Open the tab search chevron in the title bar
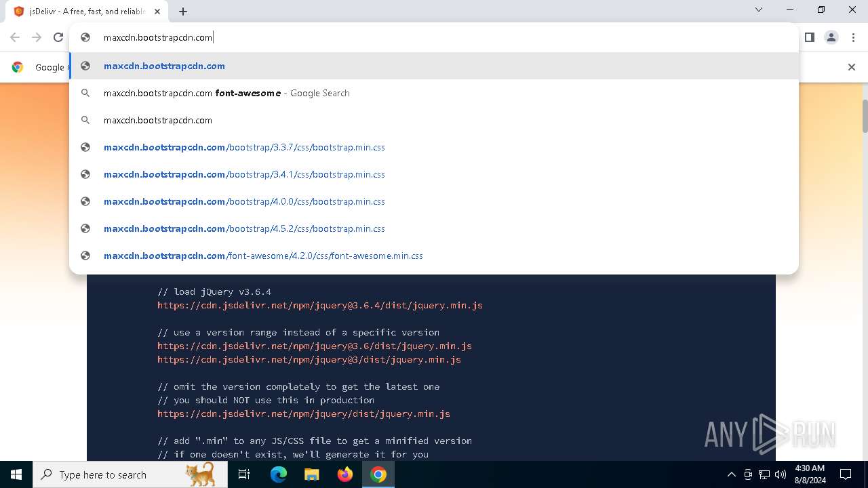The width and height of the screenshot is (868, 488). [759, 9]
